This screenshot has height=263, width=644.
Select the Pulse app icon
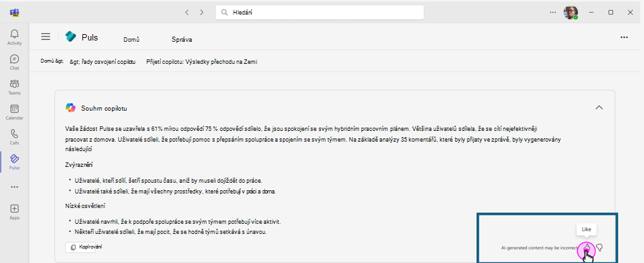pos(14,162)
